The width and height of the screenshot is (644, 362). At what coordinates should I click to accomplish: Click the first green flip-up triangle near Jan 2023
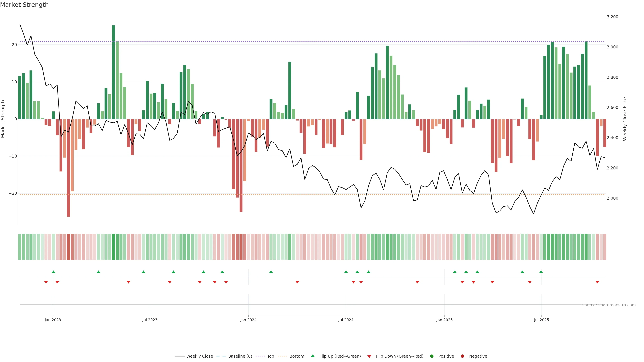pos(53,272)
